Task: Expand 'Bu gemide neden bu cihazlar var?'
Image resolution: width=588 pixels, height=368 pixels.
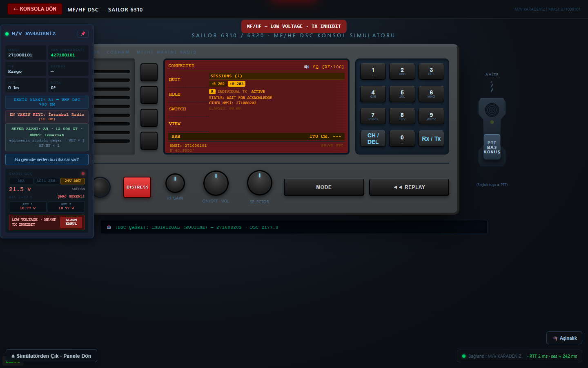Action: click(47, 159)
